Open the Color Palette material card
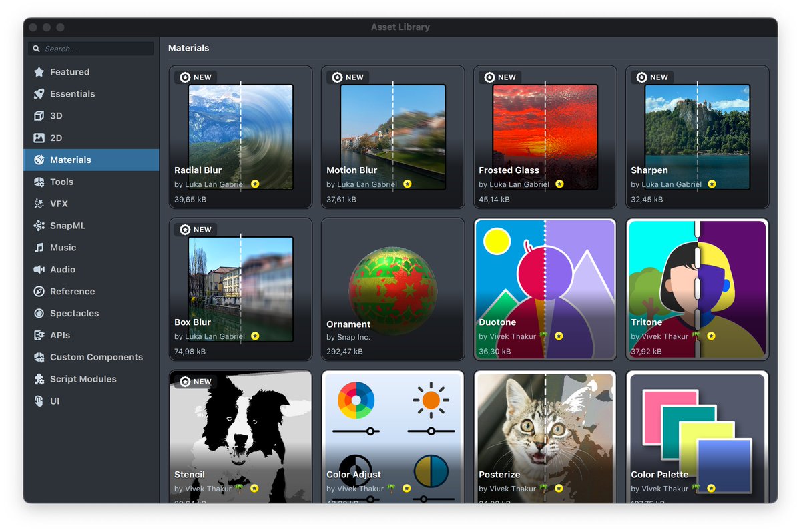This screenshot has height=532, width=801. tap(697, 437)
